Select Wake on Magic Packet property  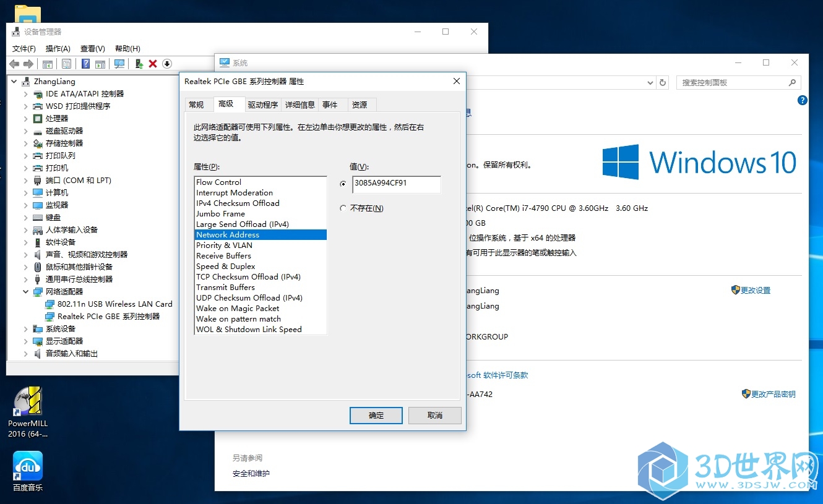pyautogui.click(x=261, y=308)
